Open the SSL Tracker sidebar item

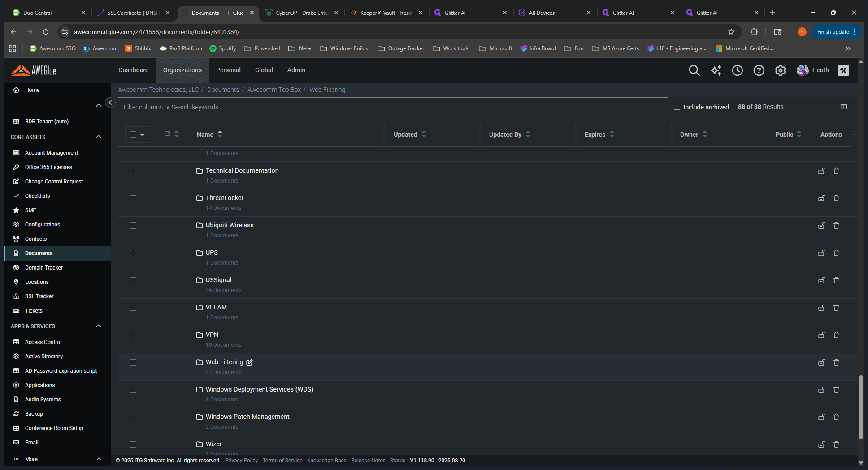[39, 296]
